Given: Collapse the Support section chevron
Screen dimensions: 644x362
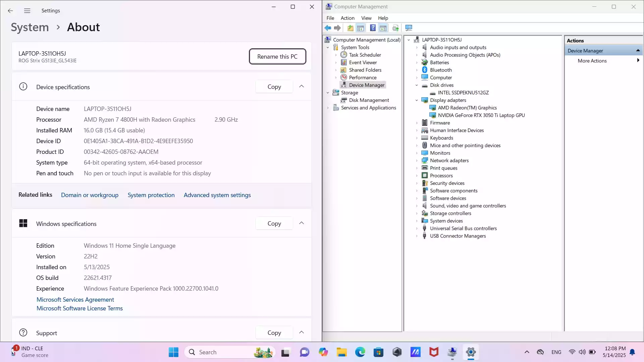Looking at the screenshot, I should click(302, 333).
